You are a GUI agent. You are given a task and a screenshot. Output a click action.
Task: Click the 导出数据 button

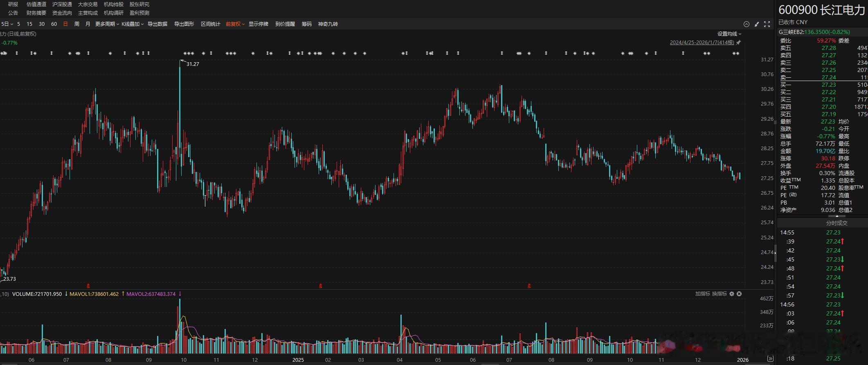[x=157, y=24]
